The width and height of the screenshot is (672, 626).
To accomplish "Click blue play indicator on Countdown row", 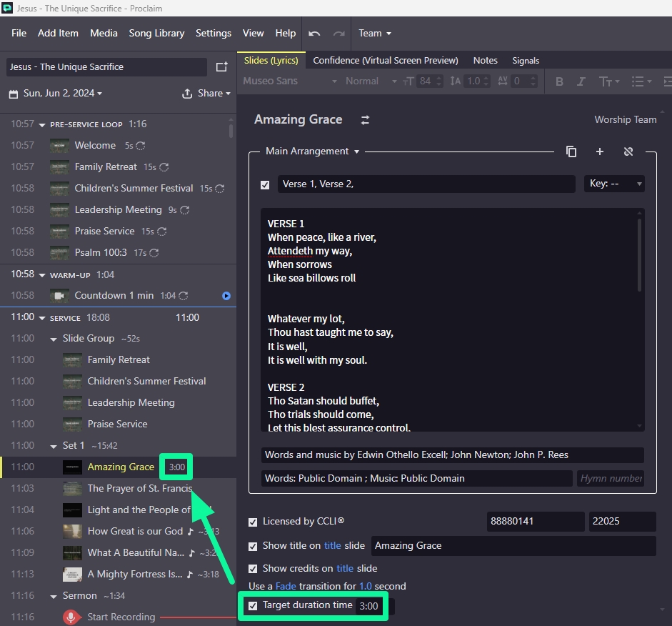I will point(226,296).
